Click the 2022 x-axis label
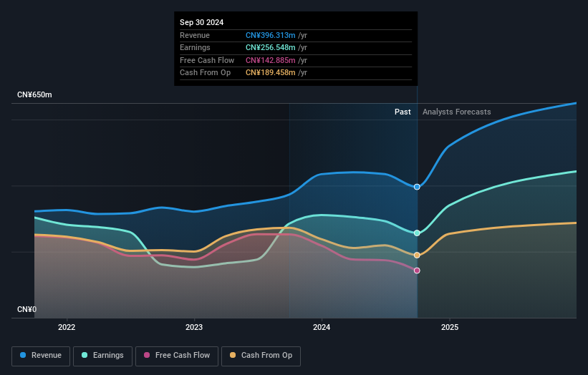This screenshot has height=375, width=588. (x=67, y=327)
